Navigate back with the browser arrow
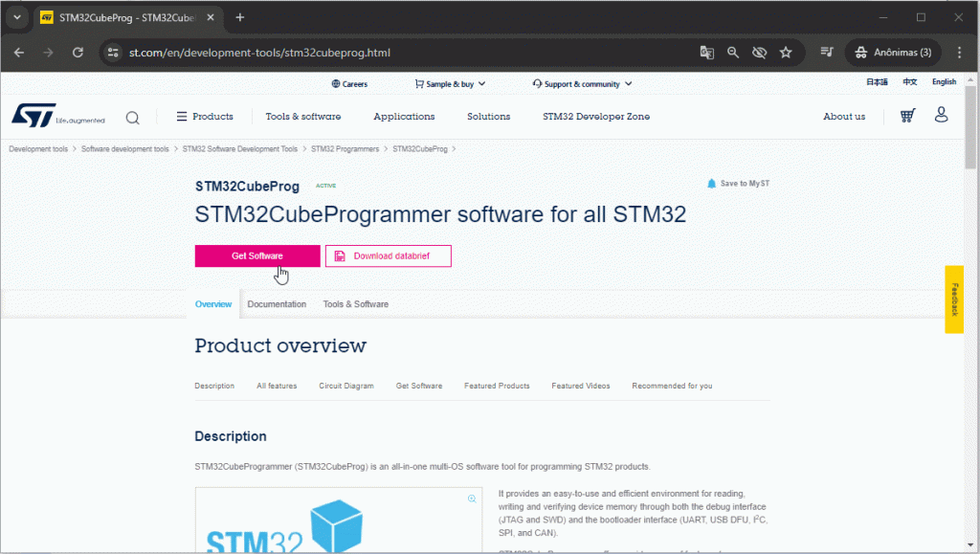This screenshot has height=554, width=980. coord(19,53)
